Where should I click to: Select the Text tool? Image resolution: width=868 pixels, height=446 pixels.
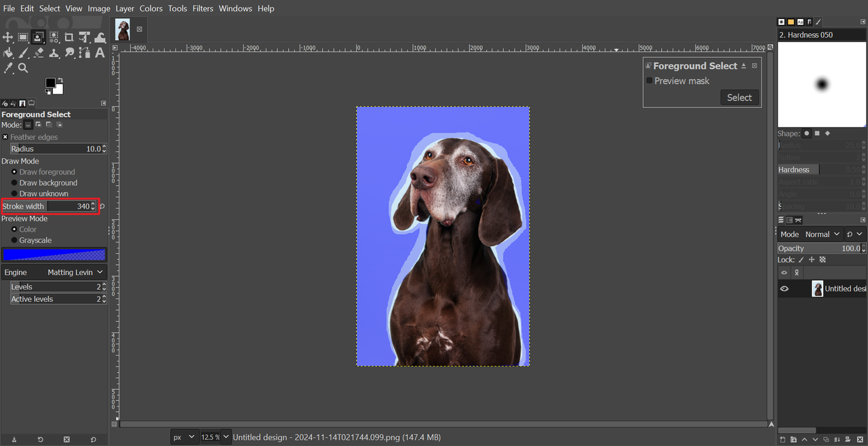point(100,53)
